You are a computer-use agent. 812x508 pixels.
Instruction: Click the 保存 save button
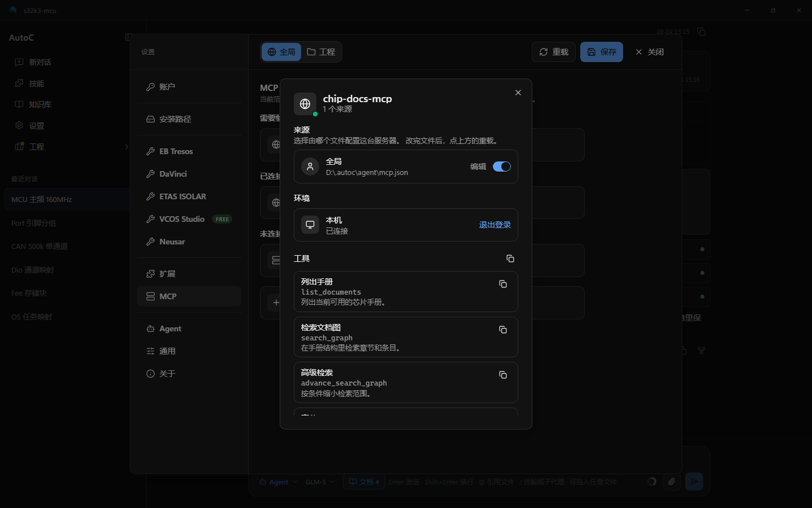tap(602, 52)
